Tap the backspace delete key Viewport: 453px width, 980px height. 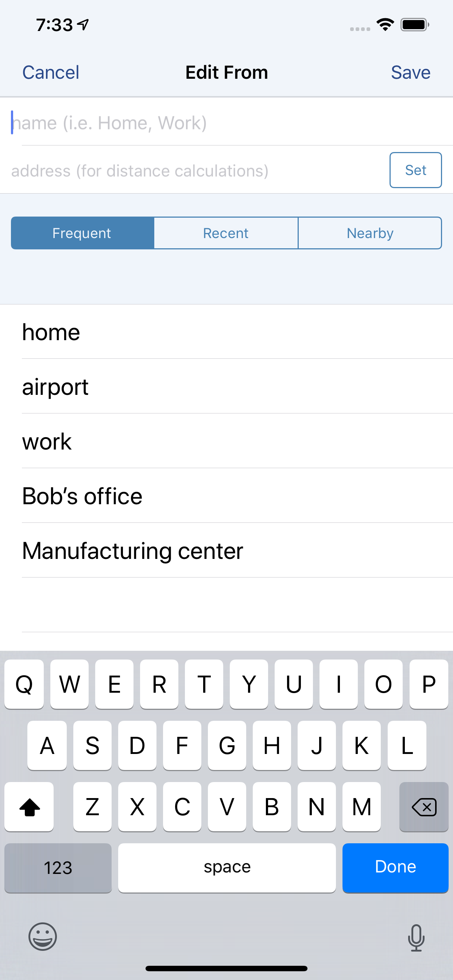click(x=424, y=806)
